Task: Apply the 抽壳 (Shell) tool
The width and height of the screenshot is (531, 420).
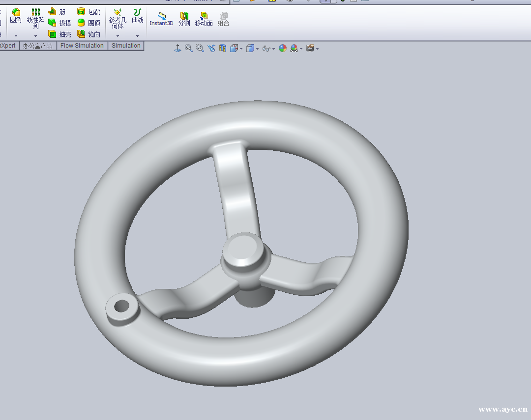Action: click(52, 34)
